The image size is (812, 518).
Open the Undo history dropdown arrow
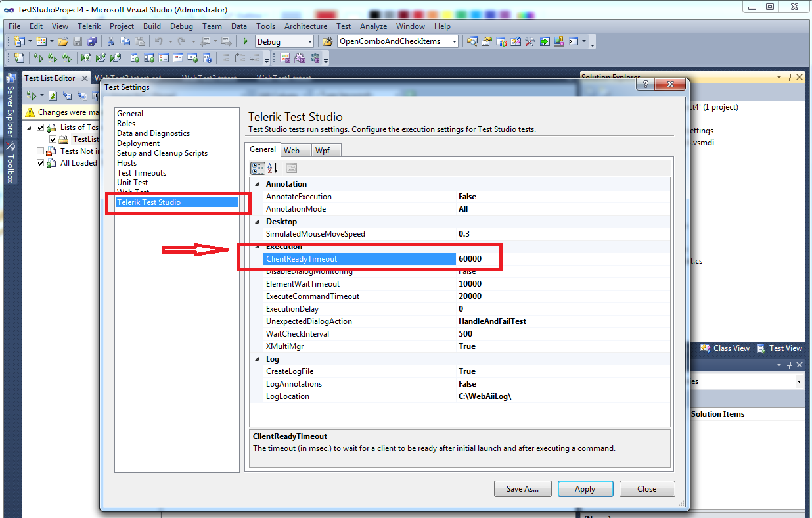(169, 41)
